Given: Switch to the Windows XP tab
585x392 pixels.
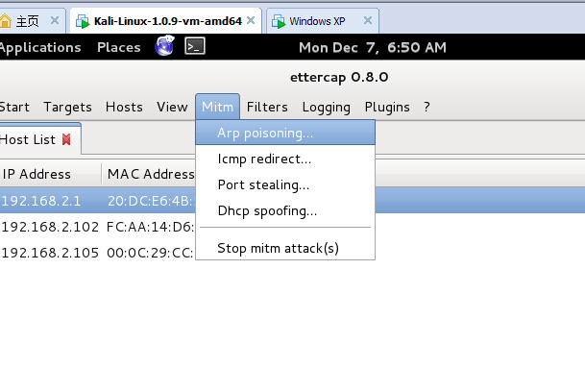Looking at the screenshot, I should 317,21.
